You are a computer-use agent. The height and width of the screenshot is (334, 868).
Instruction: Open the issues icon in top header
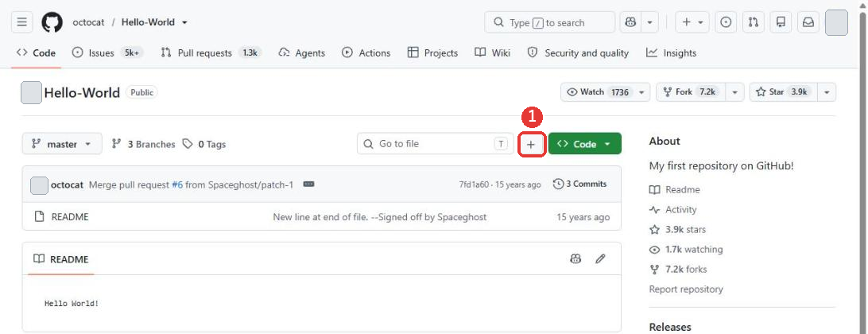click(x=726, y=23)
